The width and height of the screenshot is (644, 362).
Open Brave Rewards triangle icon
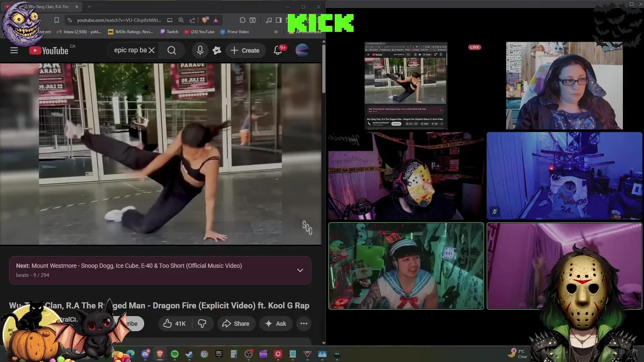click(x=215, y=20)
